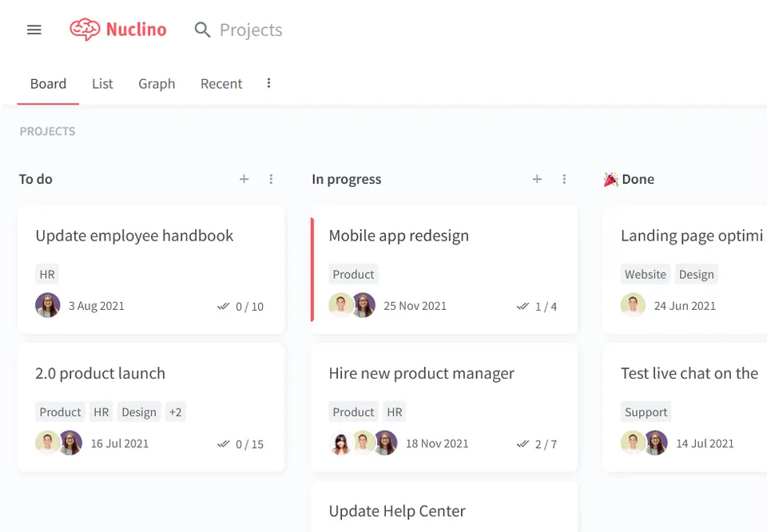Click the 14 Jul 2021 date
Screen dimensions: 767x532
coord(705,443)
